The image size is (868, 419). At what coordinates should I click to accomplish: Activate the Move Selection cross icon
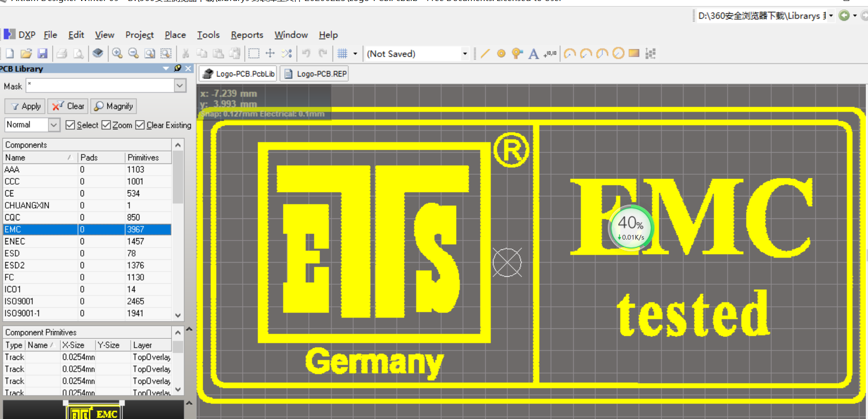pyautogui.click(x=270, y=54)
